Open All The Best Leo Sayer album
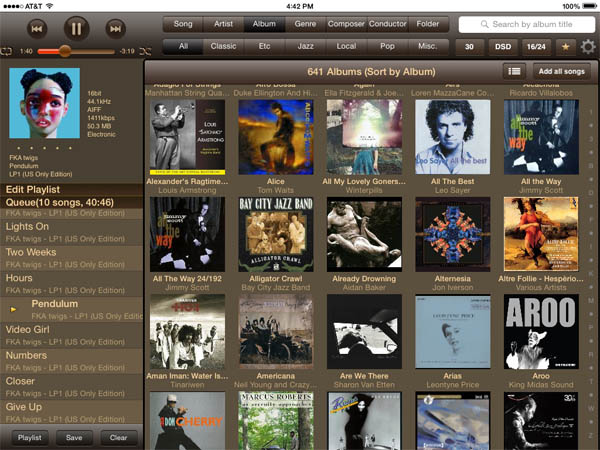 point(453,137)
